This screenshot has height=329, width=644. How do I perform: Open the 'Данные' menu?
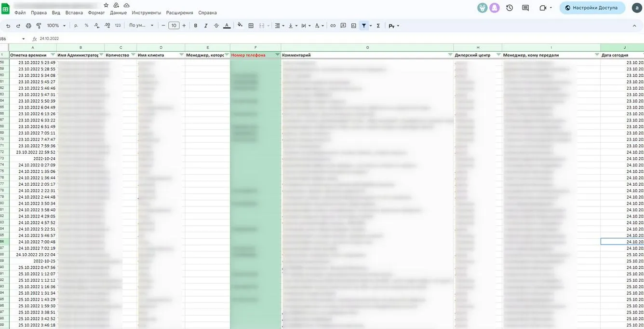tap(118, 13)
